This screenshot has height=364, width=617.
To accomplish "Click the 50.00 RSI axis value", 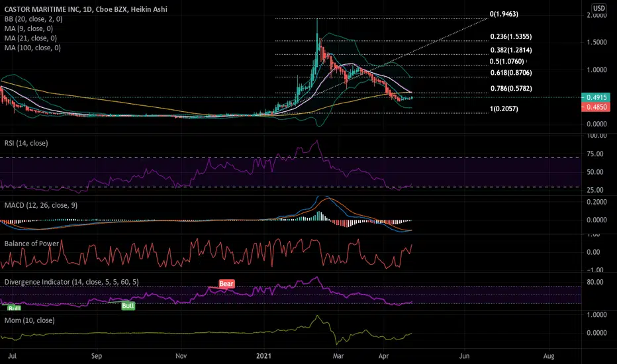I will tap(595, 172).
